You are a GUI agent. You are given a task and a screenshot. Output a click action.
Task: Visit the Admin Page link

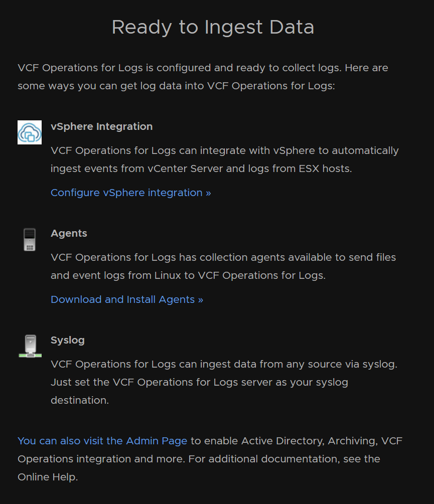(x=102, y=441)
